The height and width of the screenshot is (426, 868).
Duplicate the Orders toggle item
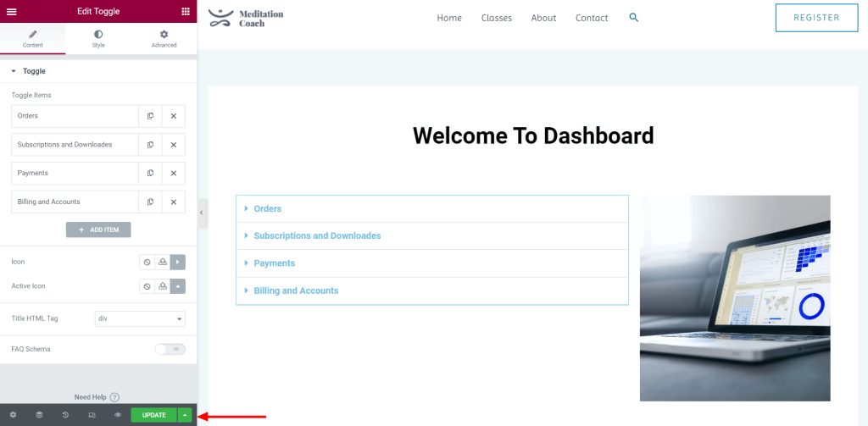point(150,116)
